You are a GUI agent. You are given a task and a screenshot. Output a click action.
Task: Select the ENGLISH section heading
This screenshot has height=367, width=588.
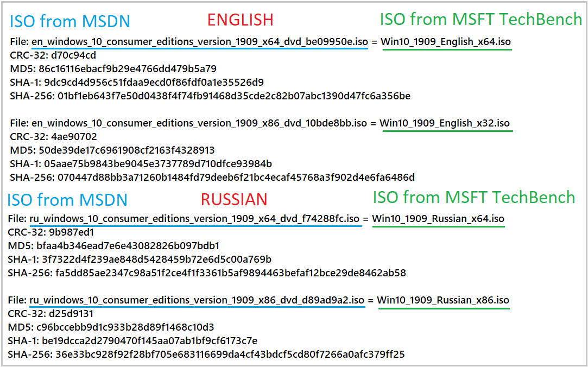[x=239, y=20]
